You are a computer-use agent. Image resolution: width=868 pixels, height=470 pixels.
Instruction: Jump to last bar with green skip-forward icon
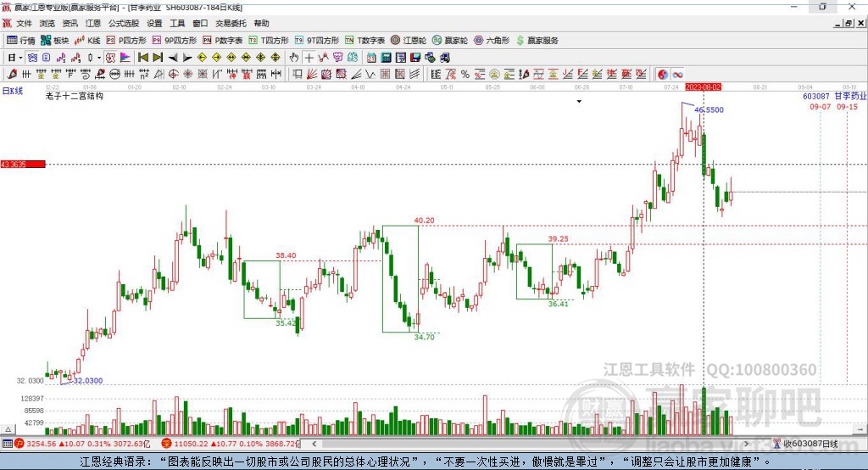pyautogui.click(x=158, y=58)
